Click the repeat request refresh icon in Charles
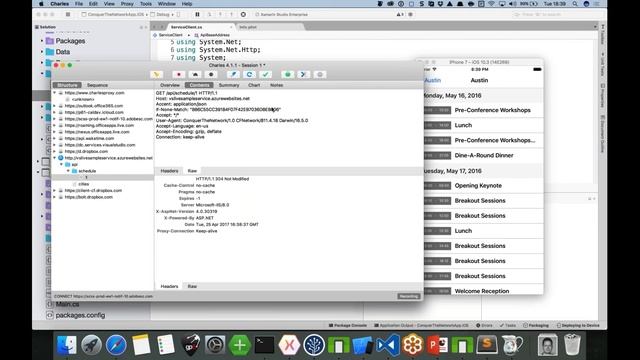The height and width of the screenshot is (360, 640). 249,74
